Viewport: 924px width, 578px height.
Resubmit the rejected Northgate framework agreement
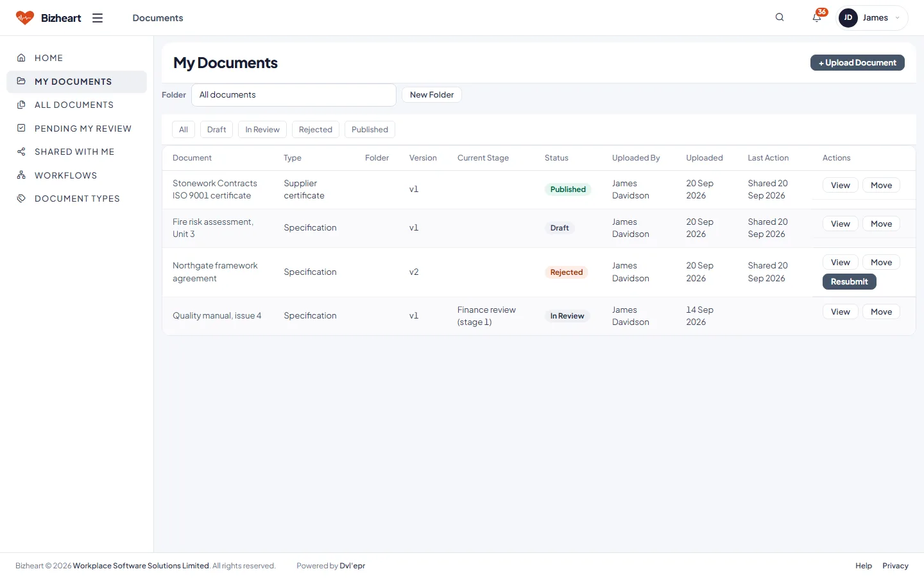[850, 282]
